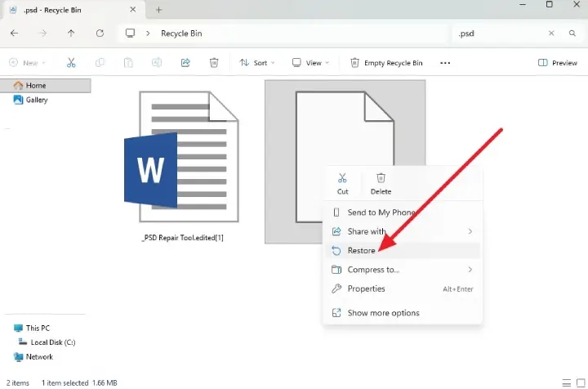Choose Delete in the context menu

[x=381, y=184]
